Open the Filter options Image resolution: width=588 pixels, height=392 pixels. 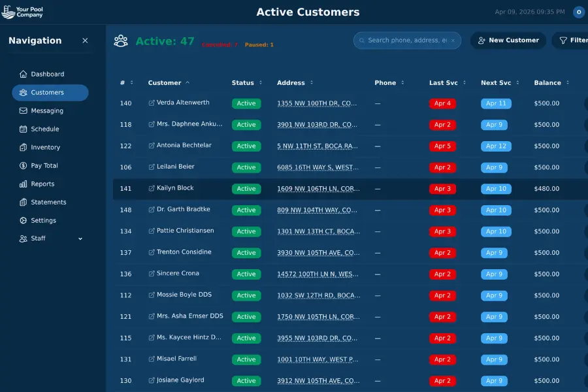571,40
